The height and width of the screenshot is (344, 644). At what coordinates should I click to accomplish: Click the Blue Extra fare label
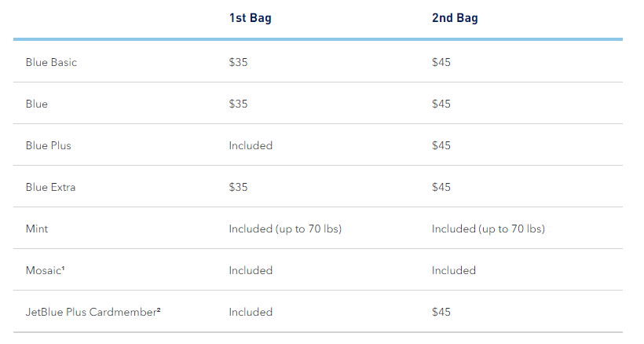(51, 187)
